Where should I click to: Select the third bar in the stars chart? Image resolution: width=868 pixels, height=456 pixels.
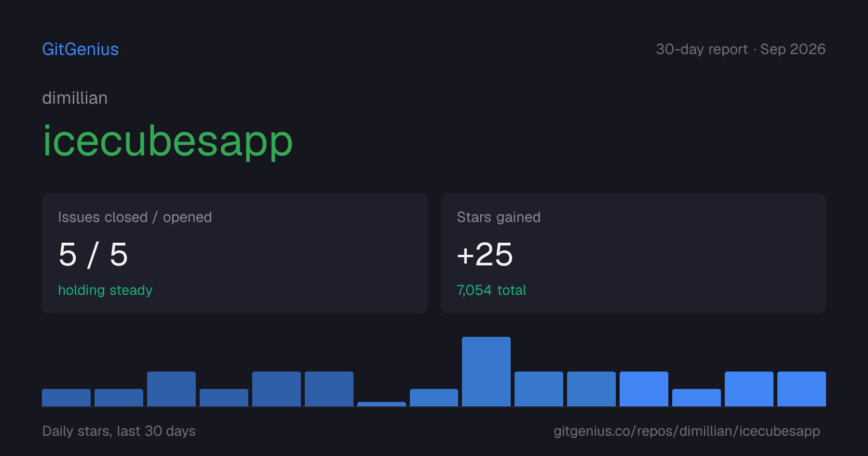[171, 389]
